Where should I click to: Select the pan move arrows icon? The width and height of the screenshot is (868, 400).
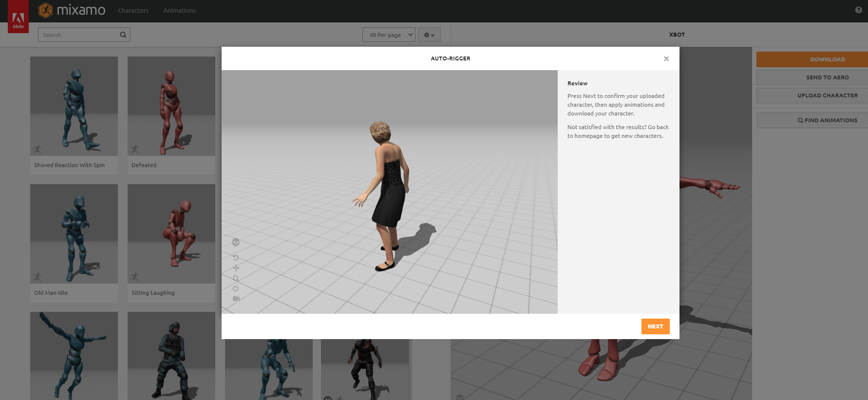[x=236, y=268]
